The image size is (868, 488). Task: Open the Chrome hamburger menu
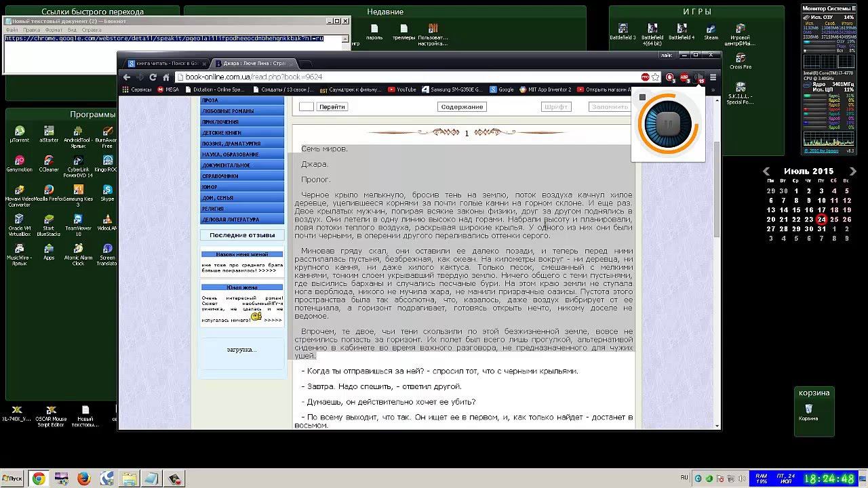point(713,77)
